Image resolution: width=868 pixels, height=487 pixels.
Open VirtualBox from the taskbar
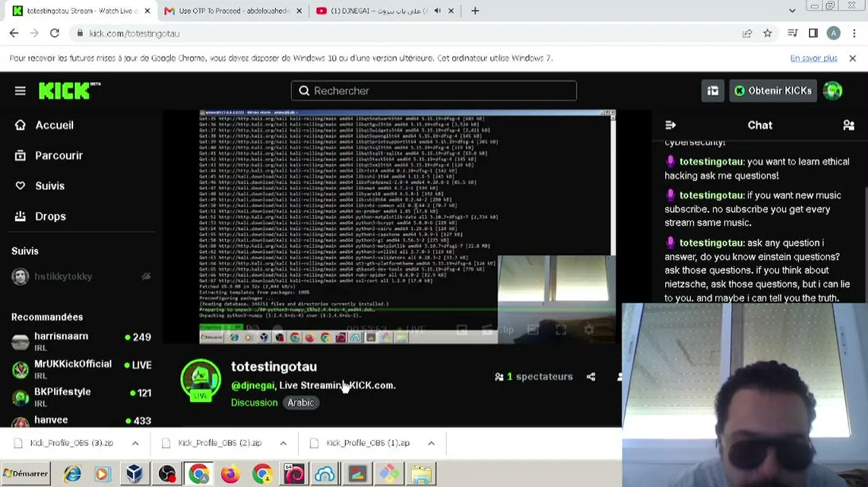tap(135, 473)
